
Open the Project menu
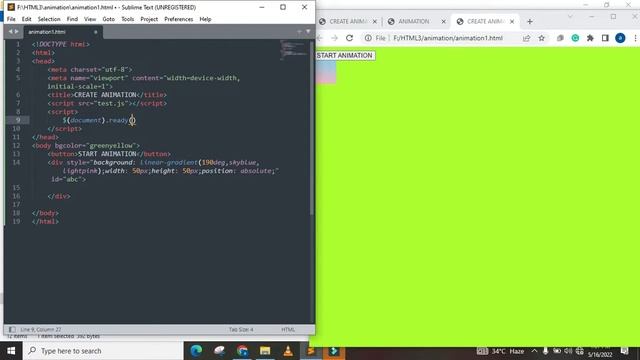coord(149,19)
